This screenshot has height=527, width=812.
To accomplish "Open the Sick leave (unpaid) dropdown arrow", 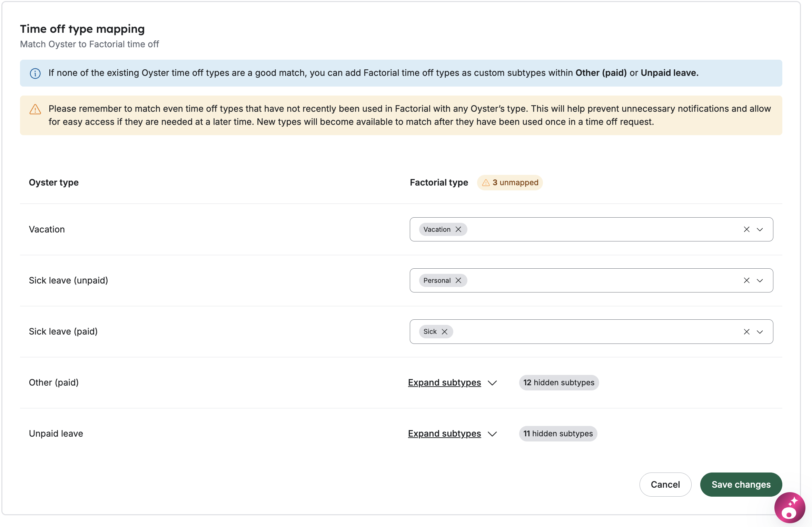I will (x=760, y=280).
